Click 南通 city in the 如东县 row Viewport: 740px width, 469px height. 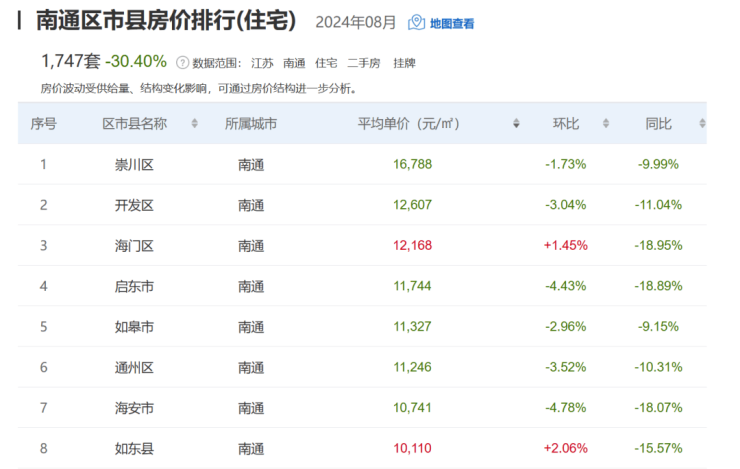(251, 449)
